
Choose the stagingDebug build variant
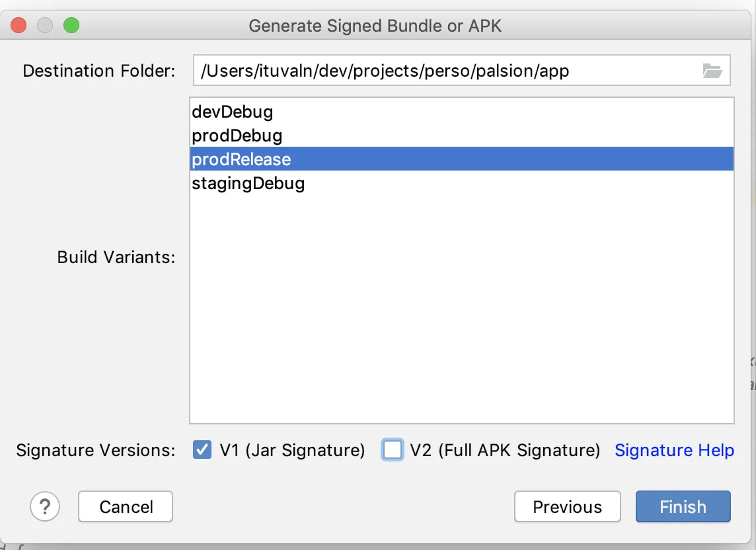coord(248,183)
